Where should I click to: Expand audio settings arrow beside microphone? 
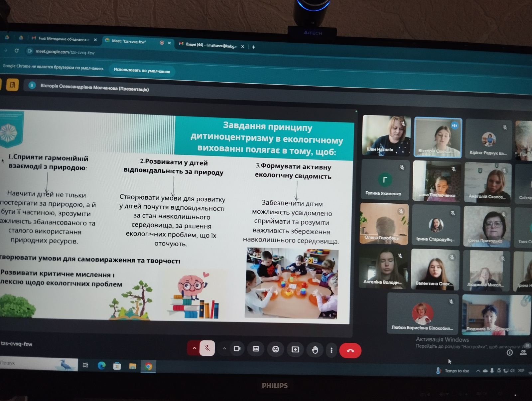[195, 348]
